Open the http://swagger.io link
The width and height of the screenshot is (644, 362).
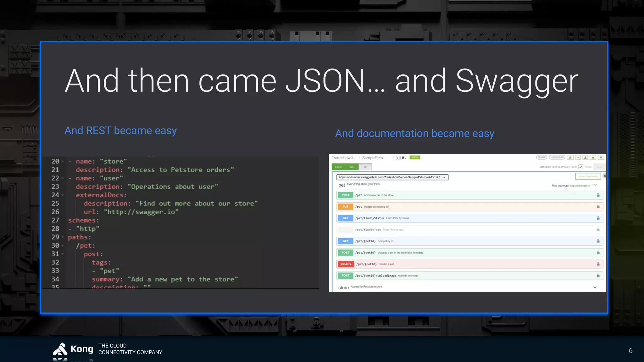pos(580,186)
